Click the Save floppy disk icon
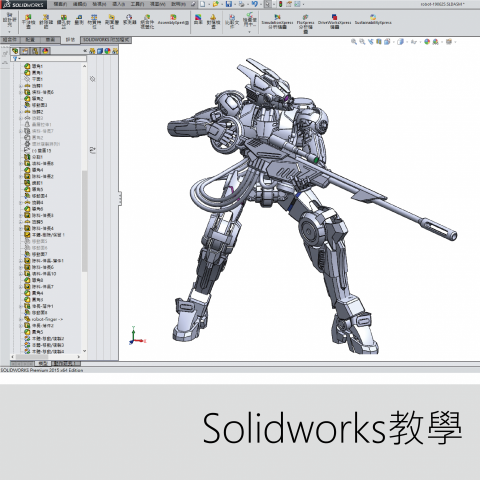The image size is (480, 480). [x=229, y=4]
